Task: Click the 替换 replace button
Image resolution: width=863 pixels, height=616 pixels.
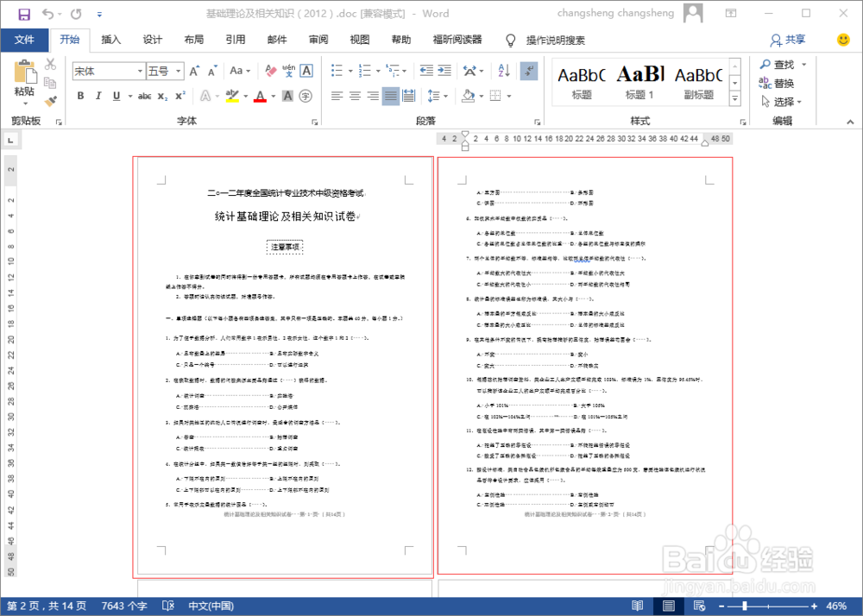Action: pos(777,83)
